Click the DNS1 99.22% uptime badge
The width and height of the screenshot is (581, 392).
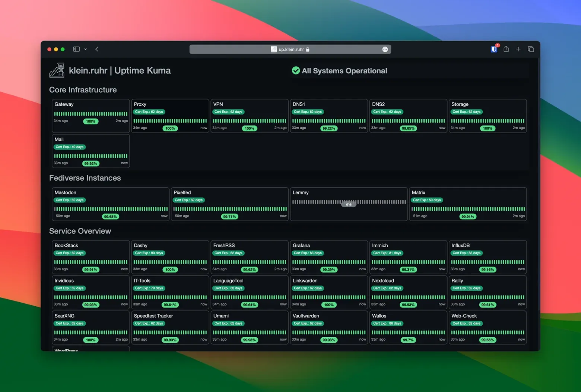pos(329,128)
